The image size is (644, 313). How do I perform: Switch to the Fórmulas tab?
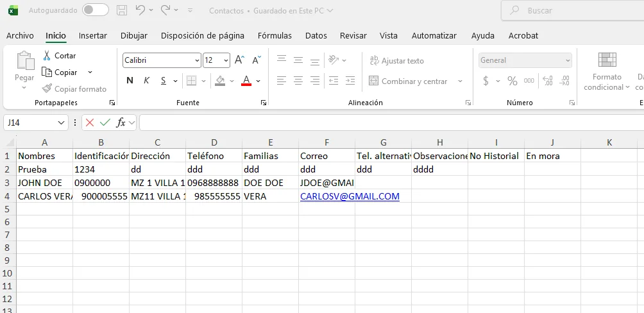coord(275,36)
